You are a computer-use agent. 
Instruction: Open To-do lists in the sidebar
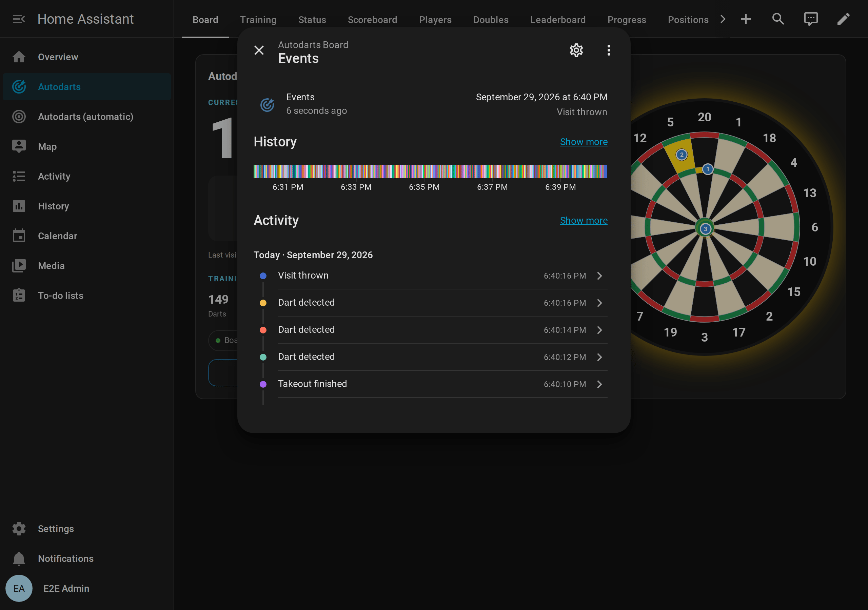pyautogui.click(x=86, y=296)
